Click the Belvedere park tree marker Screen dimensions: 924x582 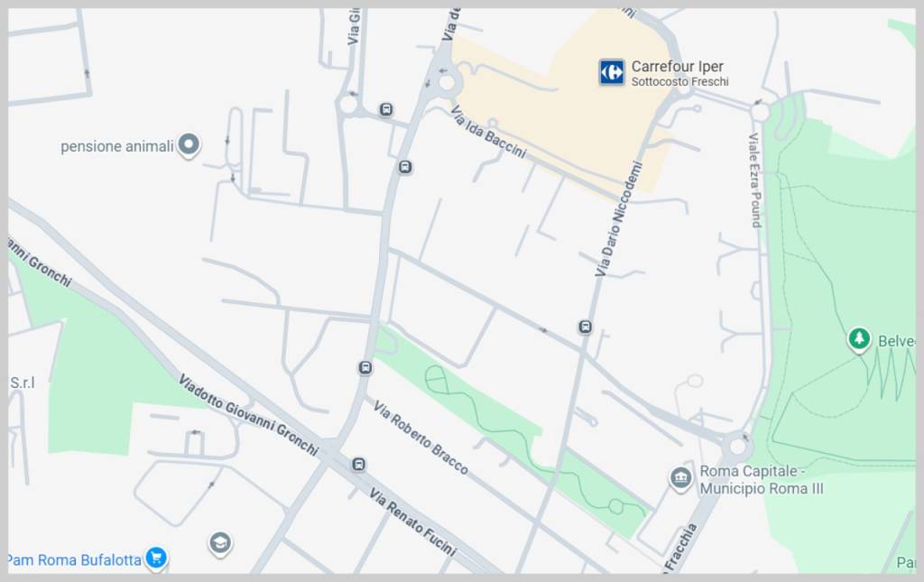coord(859,339)
